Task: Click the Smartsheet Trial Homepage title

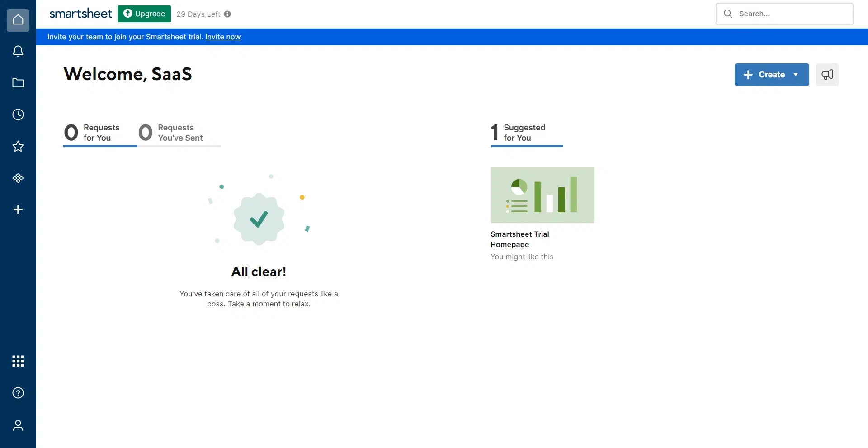Action: [520, 239]
